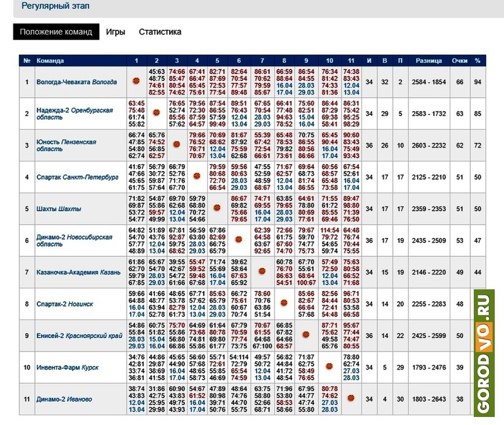Viewport: 504px width, 425px height.
Task: Open team Вологда-Чеваката Вологда
Action: [76, 82]
